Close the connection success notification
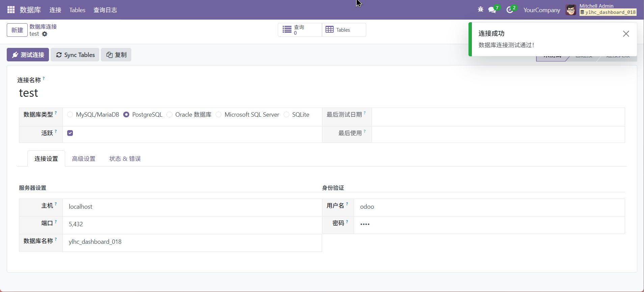This screenshot has width=644, height=292. (x=626, y=34)
